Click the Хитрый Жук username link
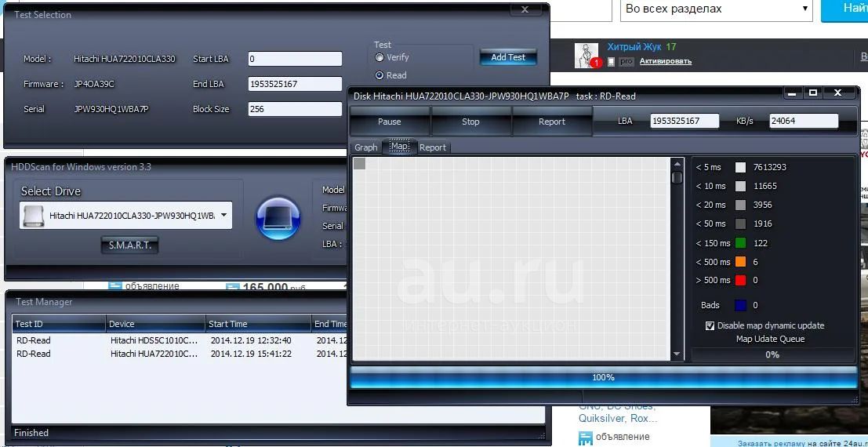Image resolution: width=868 pixels, height=447 pixels. (x=634, y=47)
